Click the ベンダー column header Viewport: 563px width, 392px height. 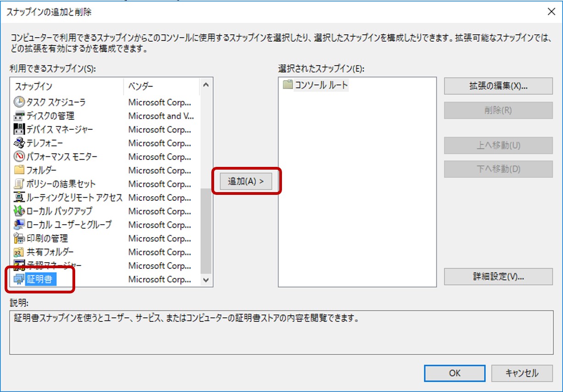(x=141, y=86)
